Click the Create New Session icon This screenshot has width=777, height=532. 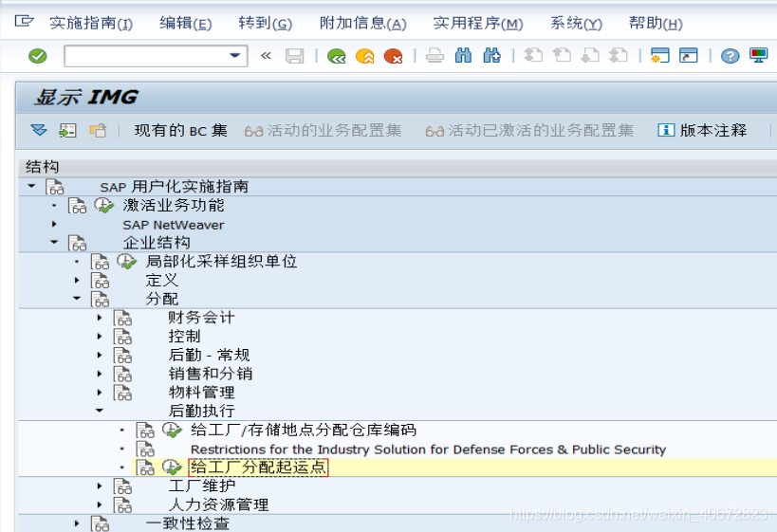(x=659, y=56)
